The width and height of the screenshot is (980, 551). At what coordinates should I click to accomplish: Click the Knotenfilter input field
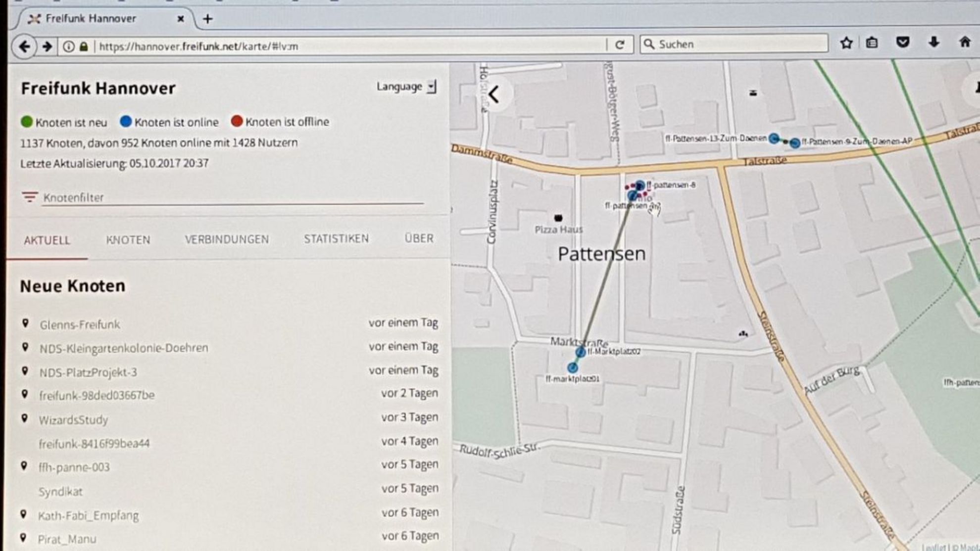[x=233, y=197]
